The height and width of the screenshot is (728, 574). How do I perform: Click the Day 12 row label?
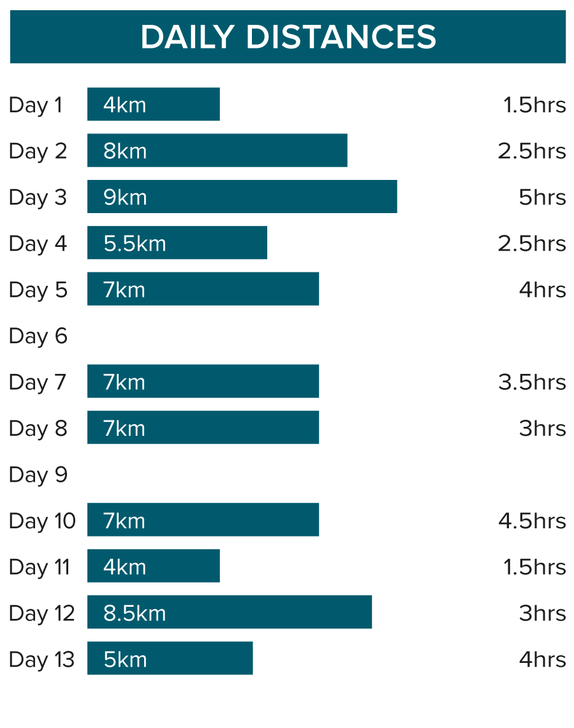pos(42,613)
